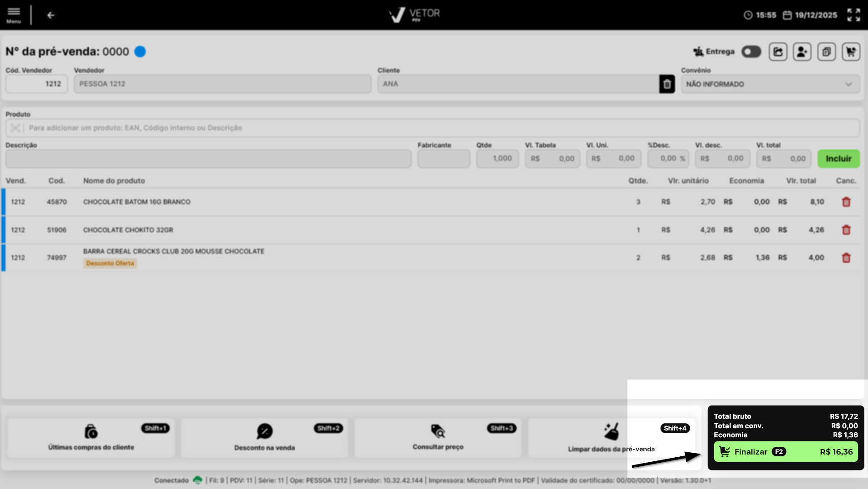Click the cart icon button at top right
The width and height of the screenshot is (868, 489).
(x=851, y=52)
